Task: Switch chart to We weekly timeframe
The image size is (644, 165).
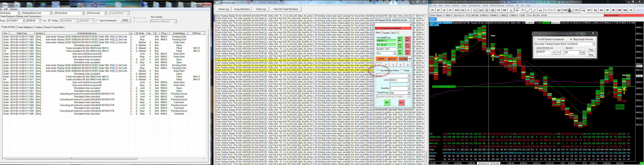Action: click(601, 10)
